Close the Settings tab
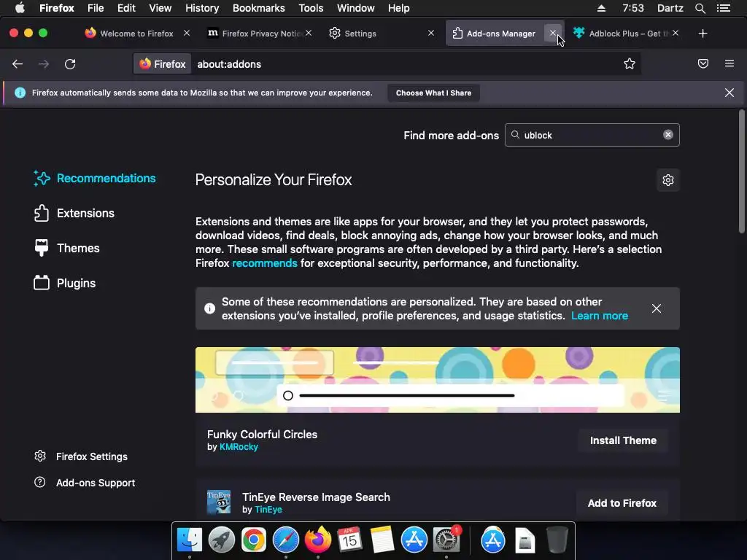 (431, 33)
